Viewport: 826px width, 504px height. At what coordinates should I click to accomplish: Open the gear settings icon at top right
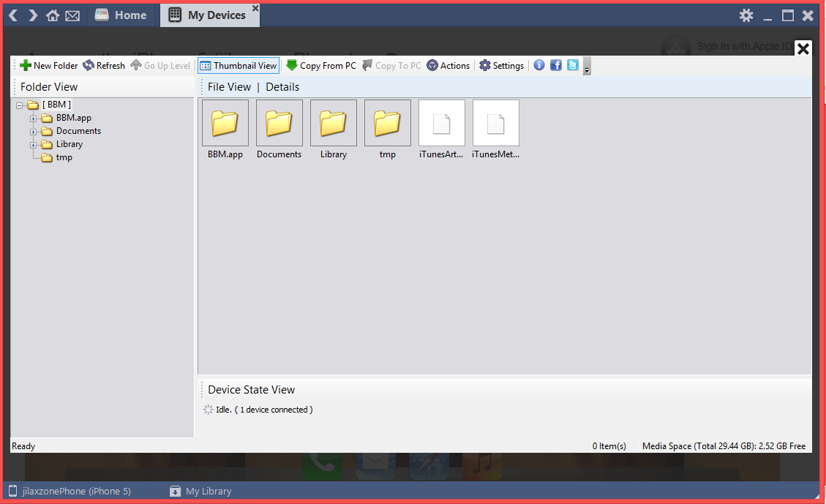(x=746, y=15)
